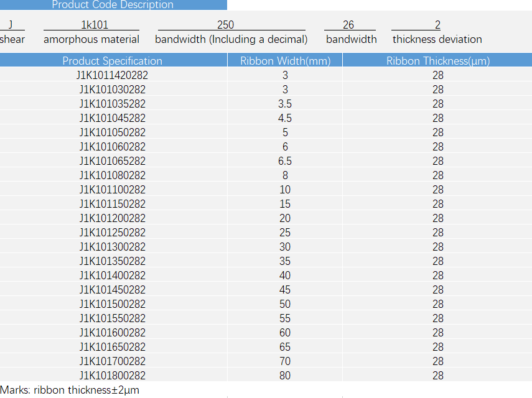Click the Ribbon Thickness(μm) column header
The height and width of the screenshot is (398, 532).
point(437,61)
